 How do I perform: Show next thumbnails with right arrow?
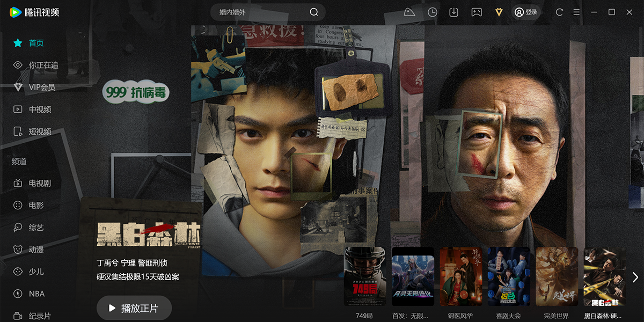pos(635,277)
